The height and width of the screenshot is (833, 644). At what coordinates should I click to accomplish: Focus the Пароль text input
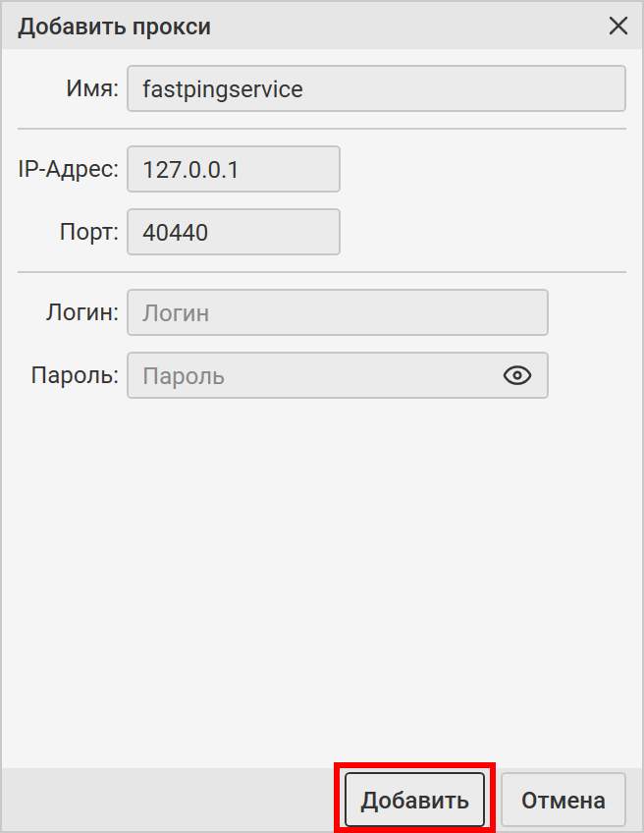tap(314, 375)
